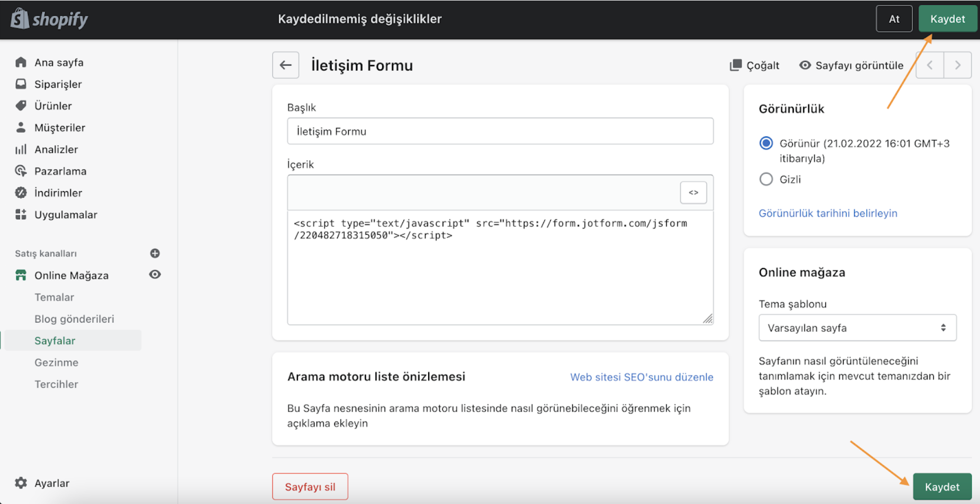
Task: Click the Sayfayı sil delete button
Action: click(310, 487)
